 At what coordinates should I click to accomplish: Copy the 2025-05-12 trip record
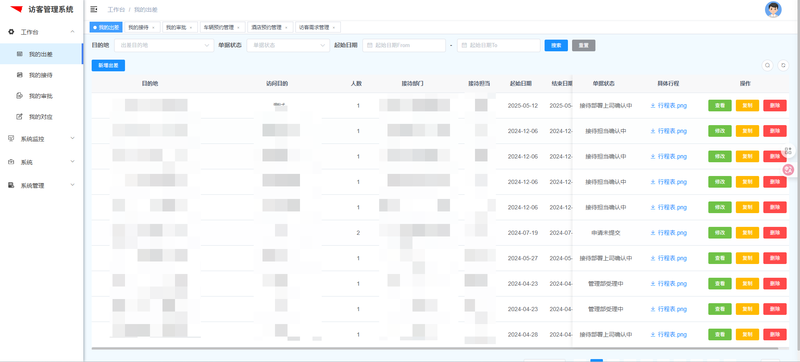[747, 106]
